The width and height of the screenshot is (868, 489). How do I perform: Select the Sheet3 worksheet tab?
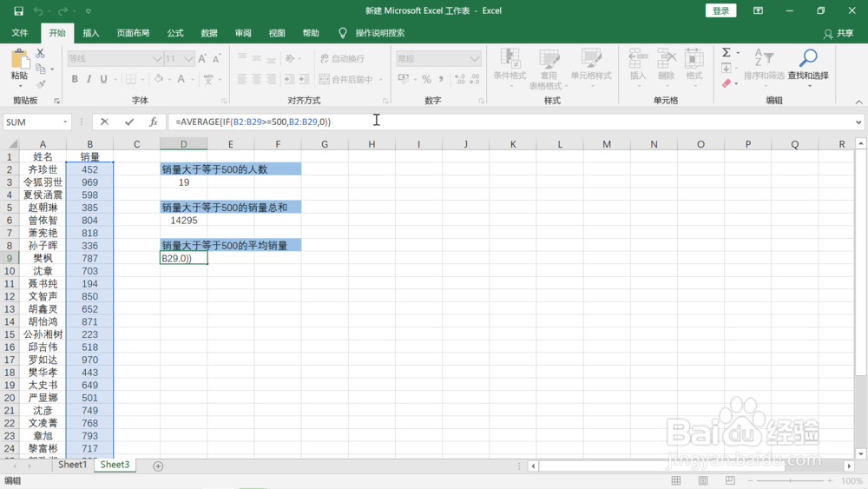(115, 465)
